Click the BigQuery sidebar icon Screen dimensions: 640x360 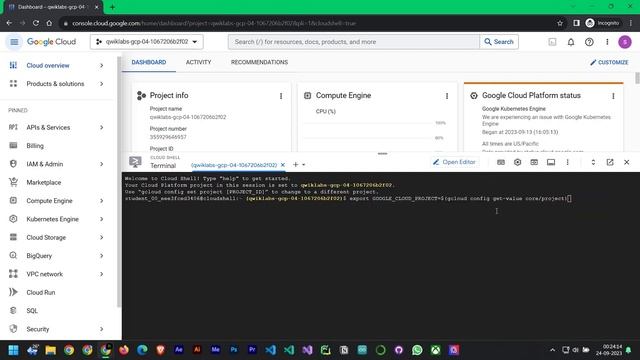[13, 256]
